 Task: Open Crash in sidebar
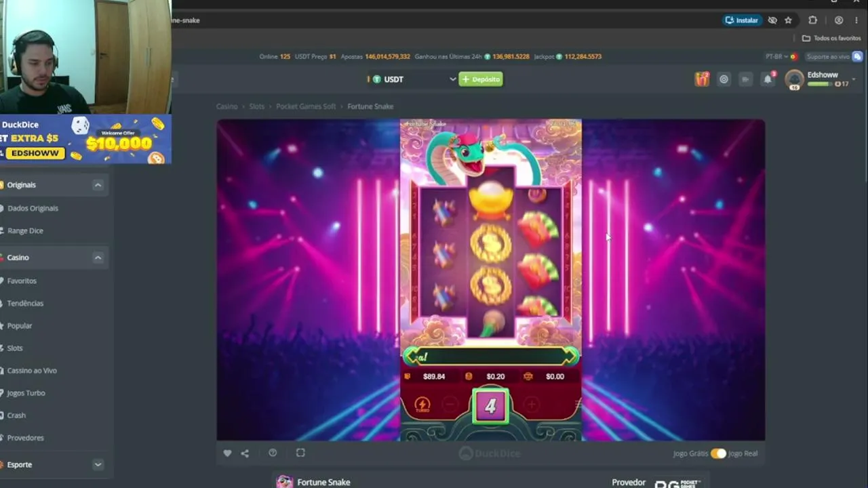(16, 415)
